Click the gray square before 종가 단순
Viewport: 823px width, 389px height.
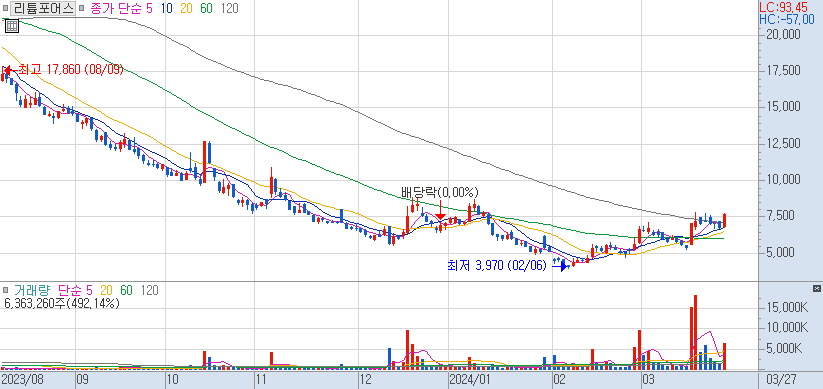coord(82,8)
